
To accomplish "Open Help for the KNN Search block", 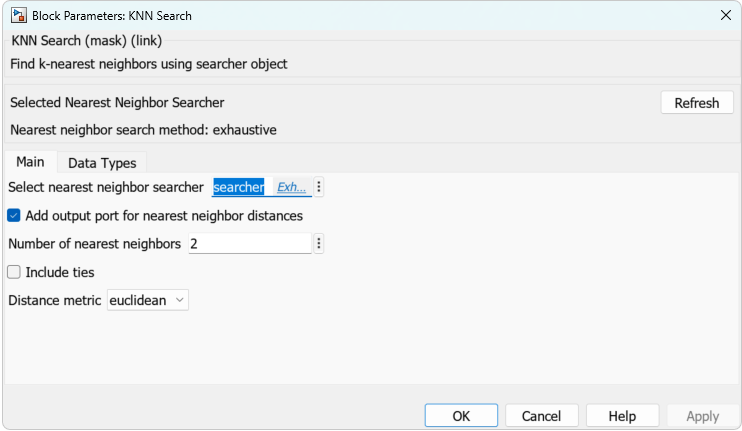I will pos(622,416).
